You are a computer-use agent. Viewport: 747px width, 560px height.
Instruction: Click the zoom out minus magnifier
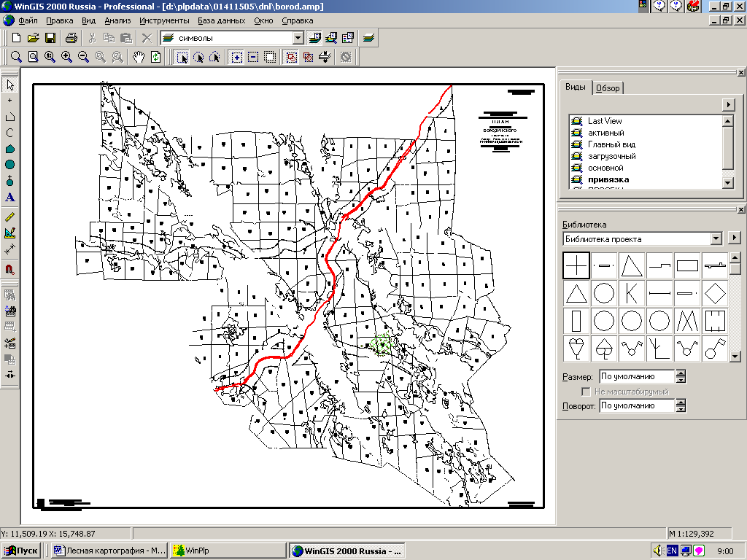point(83,57)
